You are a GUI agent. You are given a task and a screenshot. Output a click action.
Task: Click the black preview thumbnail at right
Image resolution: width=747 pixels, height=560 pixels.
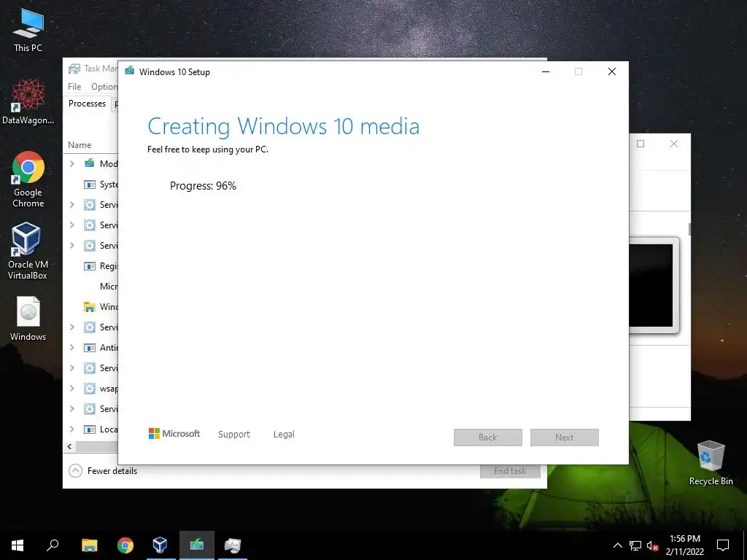[x=651, y=285]
